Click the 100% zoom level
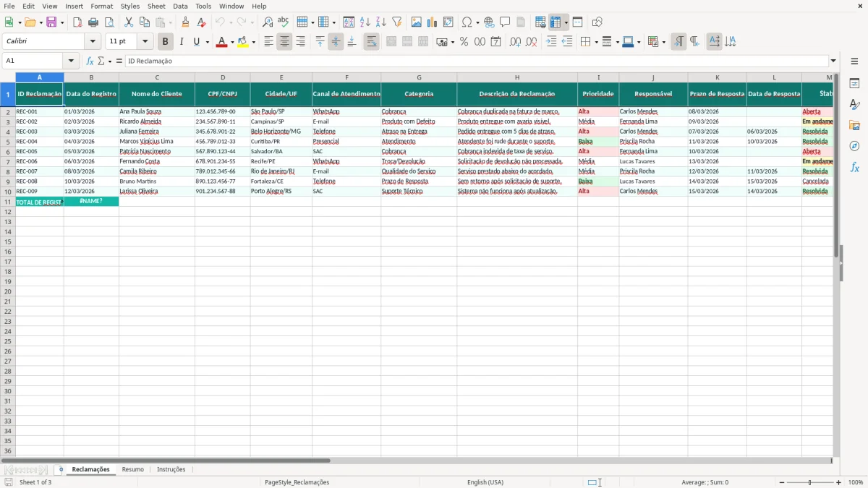Viewport: 868px width, 488px height. click(856, 482)
